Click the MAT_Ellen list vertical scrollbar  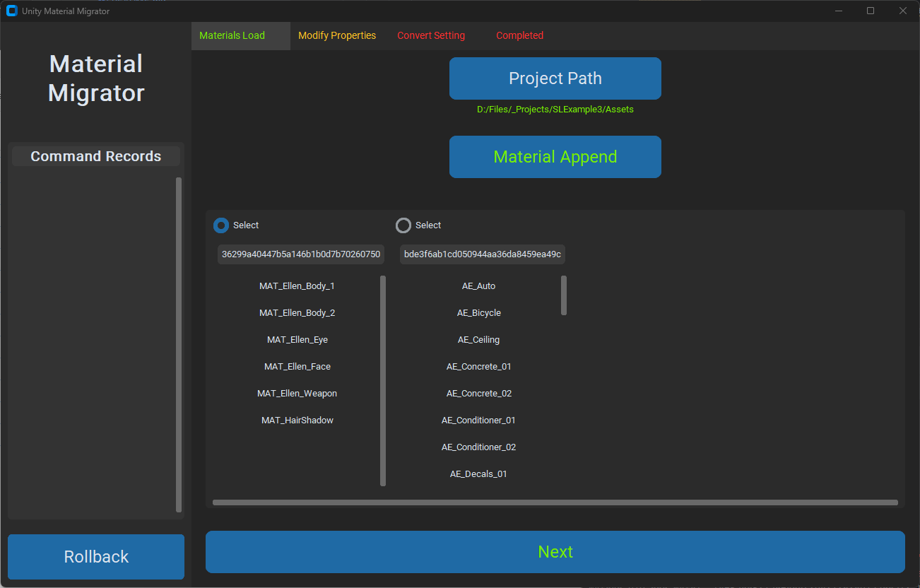click(383, 381)
